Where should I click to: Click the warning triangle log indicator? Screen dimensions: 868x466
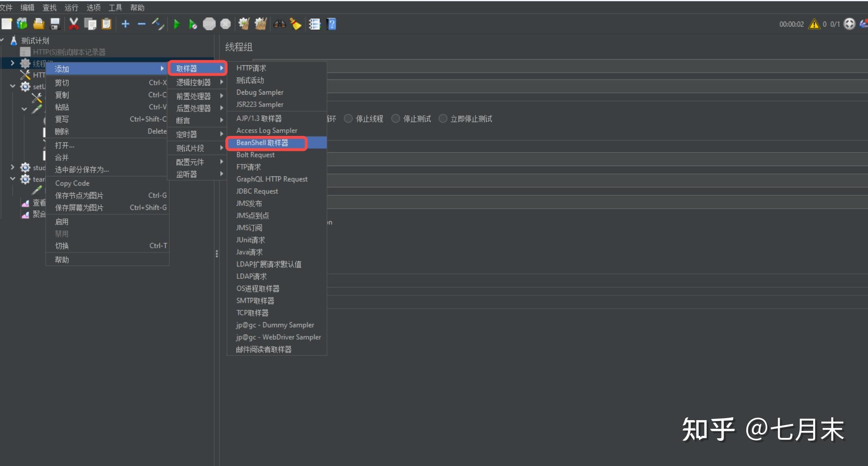pyautogui.click(x=814, y=24)
